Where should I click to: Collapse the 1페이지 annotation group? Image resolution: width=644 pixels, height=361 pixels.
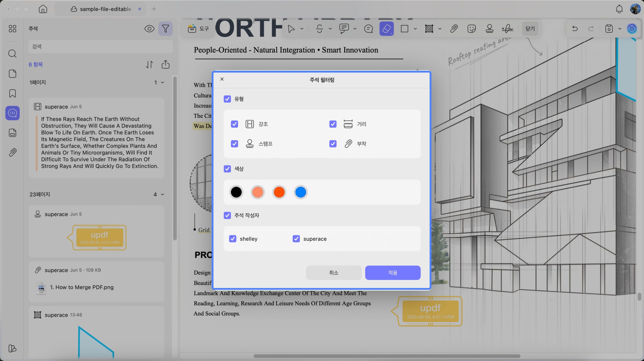[163, 82]
